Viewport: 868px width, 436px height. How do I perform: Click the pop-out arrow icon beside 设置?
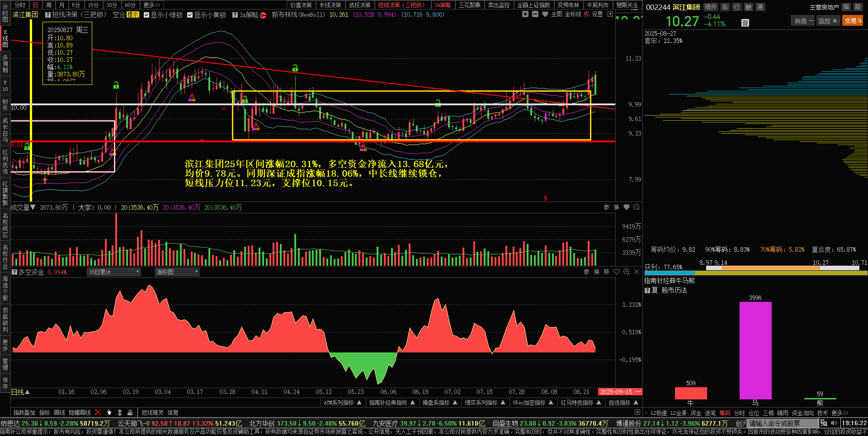[610, 14]
